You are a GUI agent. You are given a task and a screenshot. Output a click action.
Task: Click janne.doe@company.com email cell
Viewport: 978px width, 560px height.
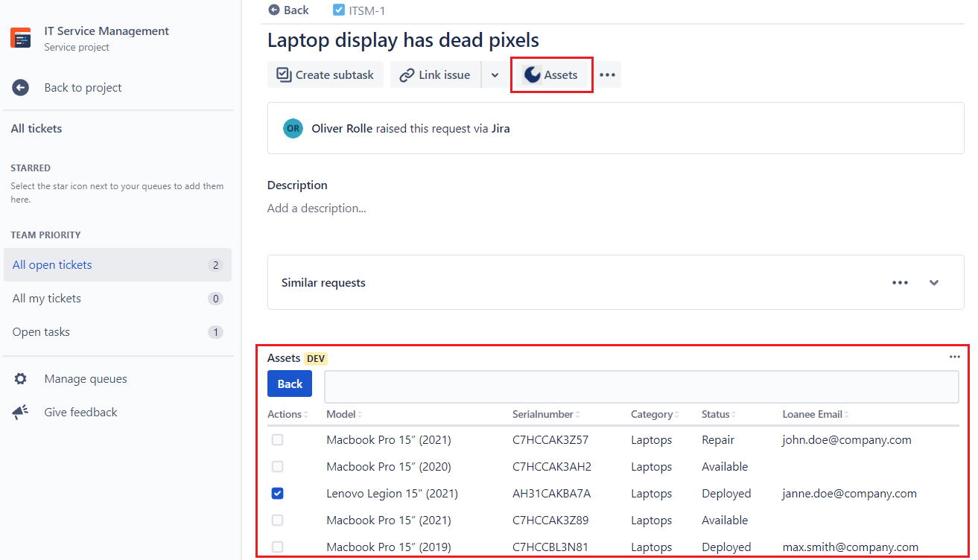pos(849,494)
